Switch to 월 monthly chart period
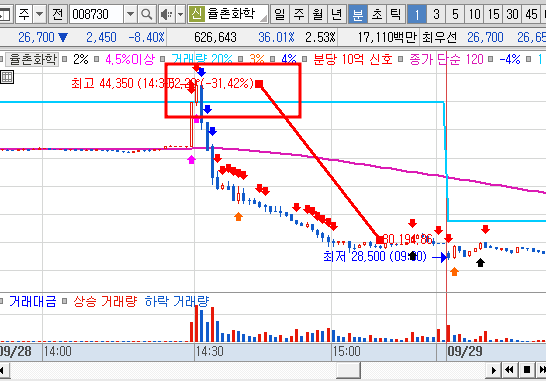546x381 pixels. point(318,14)
